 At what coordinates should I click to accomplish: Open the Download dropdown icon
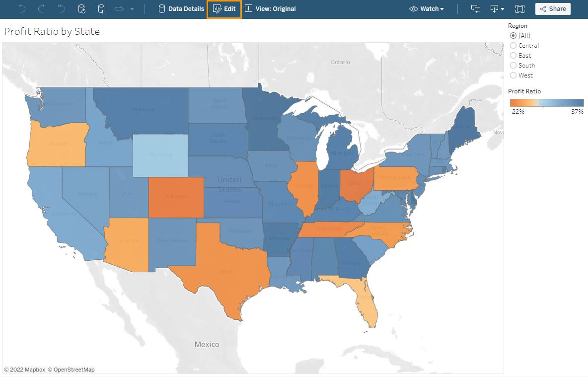tap(497, 8)
